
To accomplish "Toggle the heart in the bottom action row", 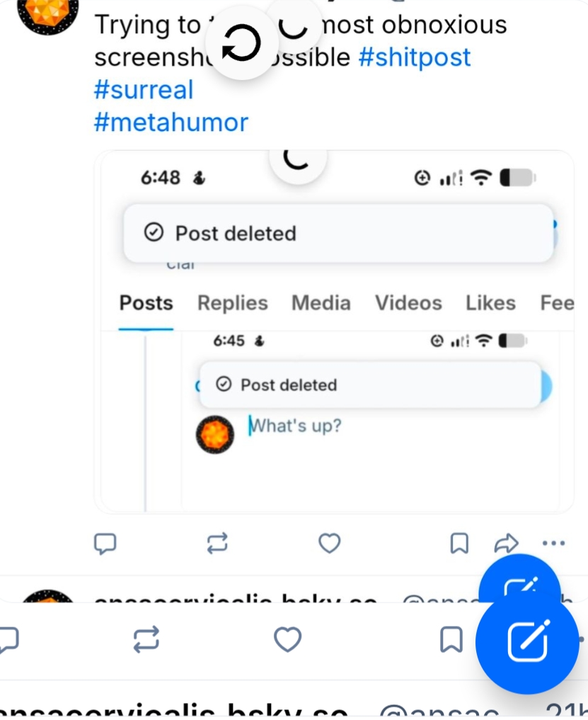I will (287, 640).
